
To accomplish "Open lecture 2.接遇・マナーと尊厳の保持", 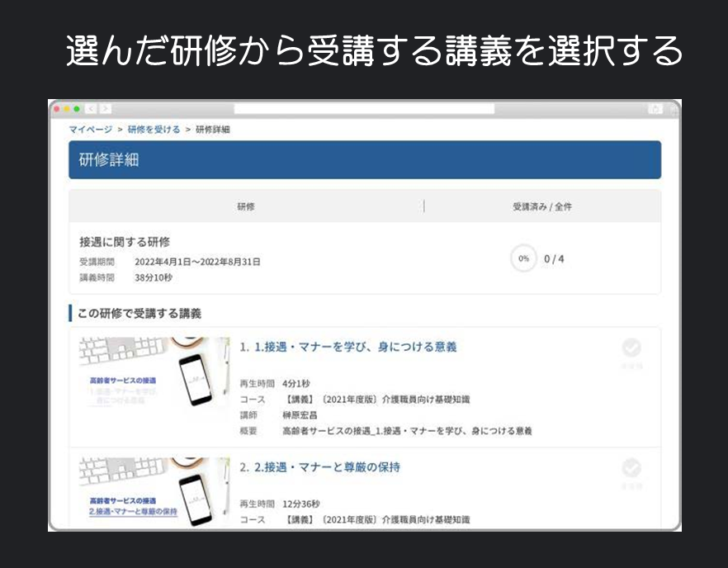I will tap(327, 467).
